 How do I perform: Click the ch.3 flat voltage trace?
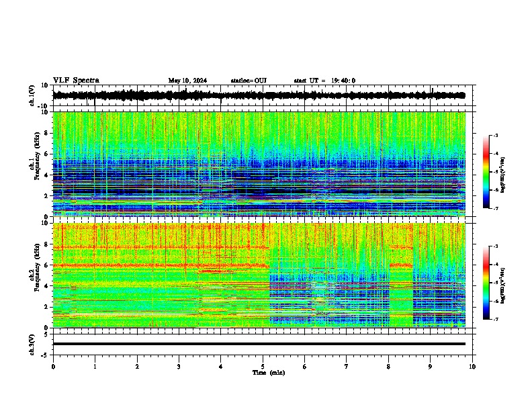click(259, 344)
